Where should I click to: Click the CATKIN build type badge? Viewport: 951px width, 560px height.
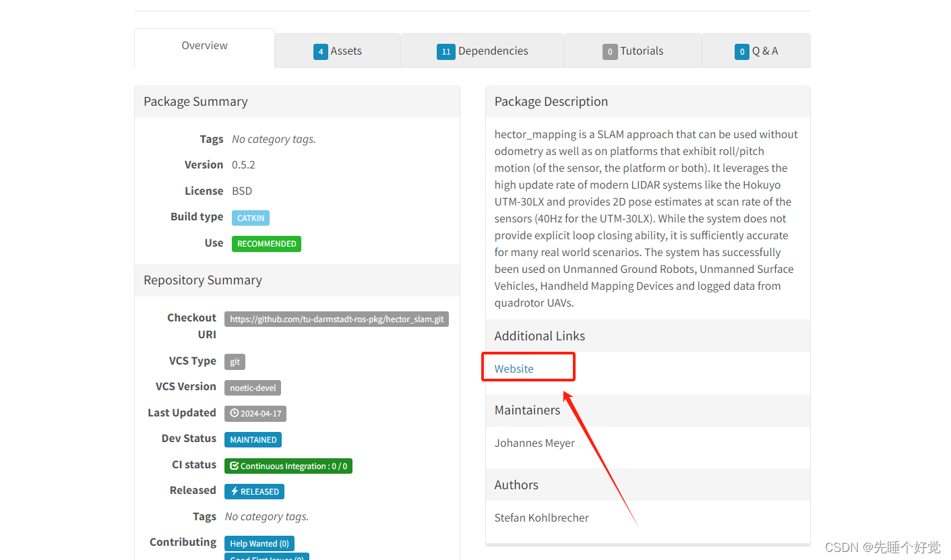tap(251, 218)
